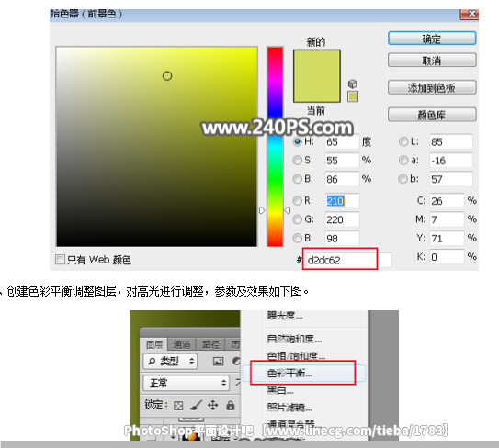Select the Lab b radio button
Screen dimensions: 499x448
pyautogui.click(x=403, y=179)
